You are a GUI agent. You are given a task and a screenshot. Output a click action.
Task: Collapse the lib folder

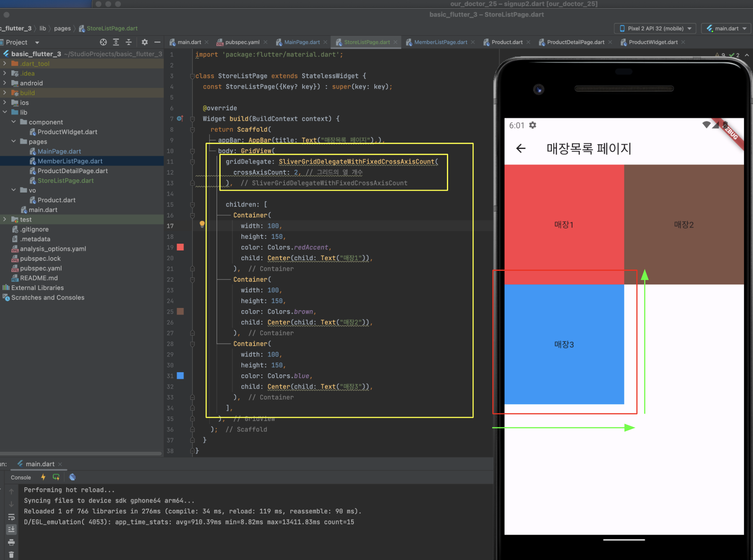pos(5,112)
